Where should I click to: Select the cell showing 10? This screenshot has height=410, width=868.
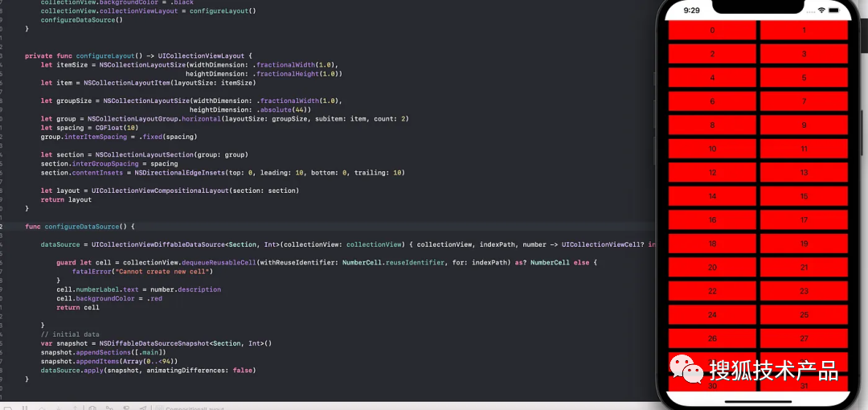click(712, 149)
